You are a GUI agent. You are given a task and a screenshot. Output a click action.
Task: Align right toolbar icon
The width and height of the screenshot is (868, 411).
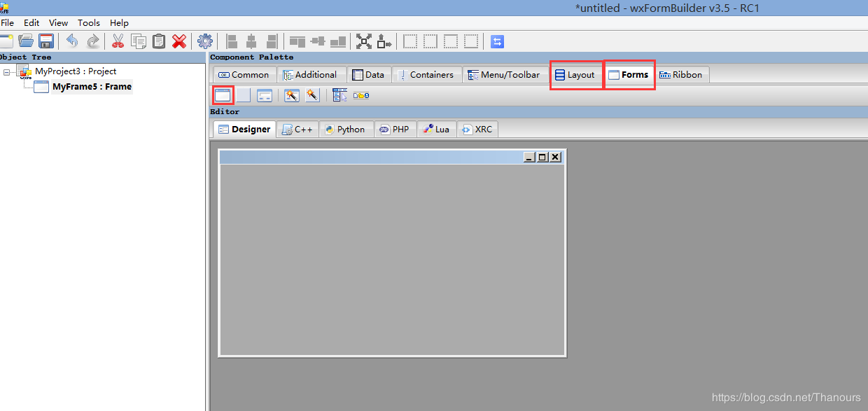coord(272,41)
